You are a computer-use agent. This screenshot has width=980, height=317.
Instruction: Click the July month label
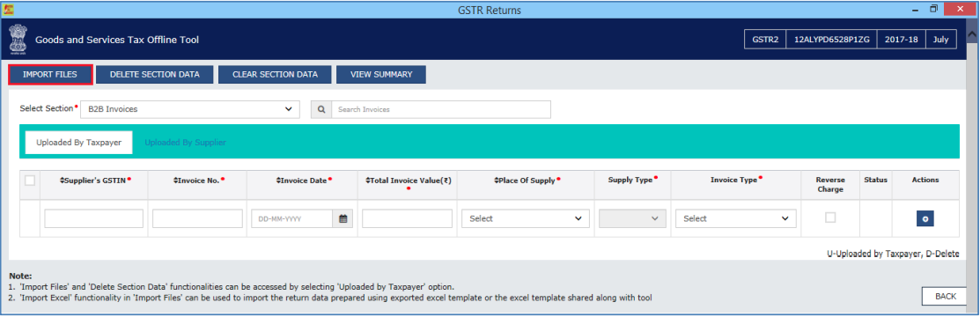pyautogui.click(x=940, y=39)
